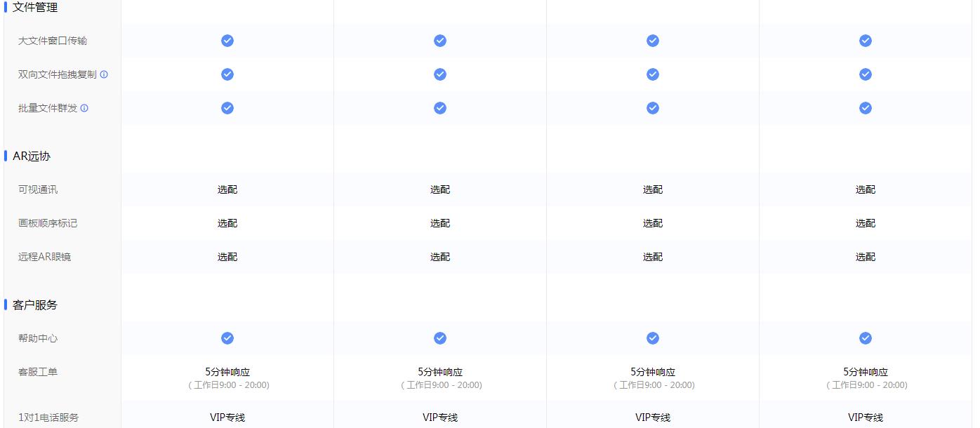
Task: Click 批量文件群发 checkmark in first plan column
Action: (227, 108)
